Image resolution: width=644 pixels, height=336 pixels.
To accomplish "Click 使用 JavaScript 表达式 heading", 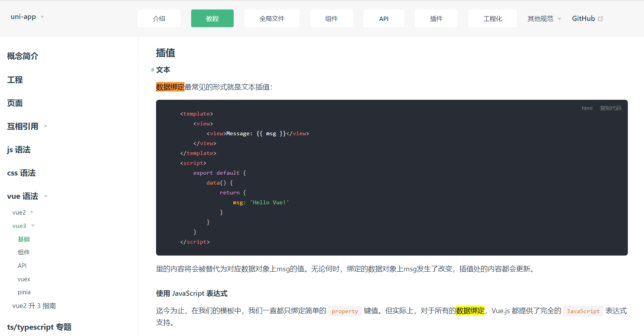I will (192, 293).
